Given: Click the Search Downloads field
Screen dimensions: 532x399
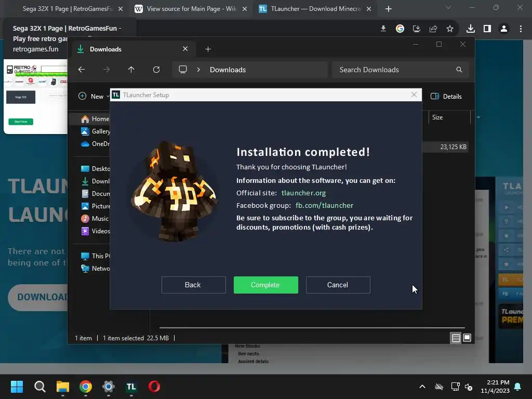Looking at the screenshot, I should coord(401,70).
